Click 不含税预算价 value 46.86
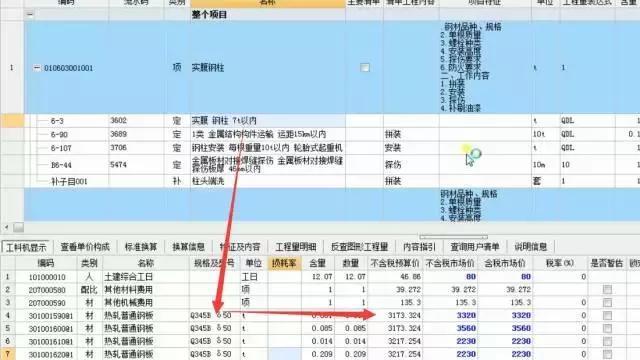640x360 pixels. coord(395,277)
